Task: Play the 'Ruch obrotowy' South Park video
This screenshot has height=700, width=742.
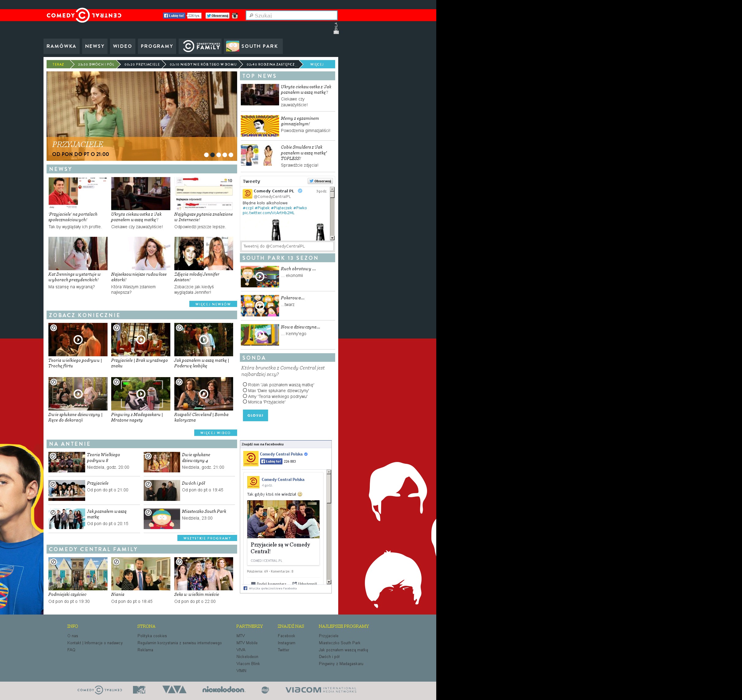Action: point(260,277)
